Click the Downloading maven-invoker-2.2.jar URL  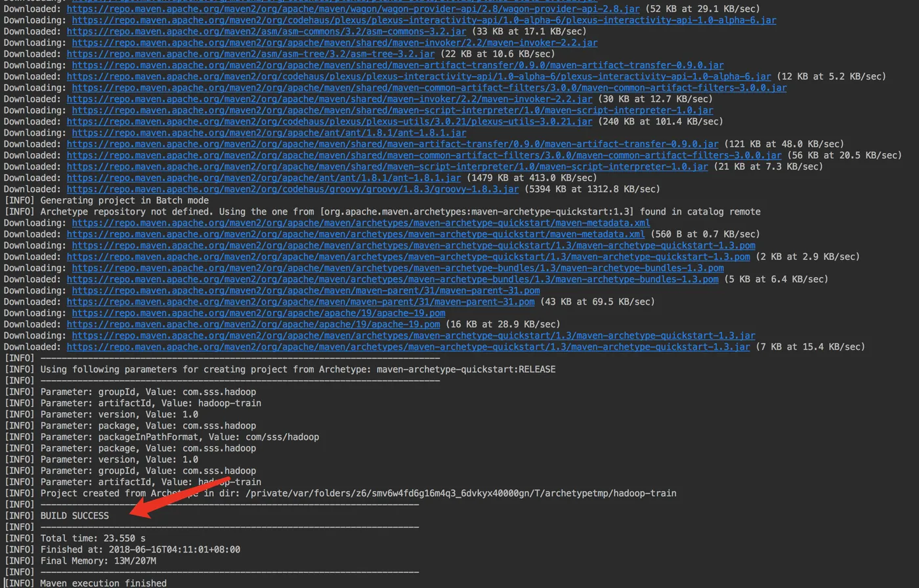335,42
